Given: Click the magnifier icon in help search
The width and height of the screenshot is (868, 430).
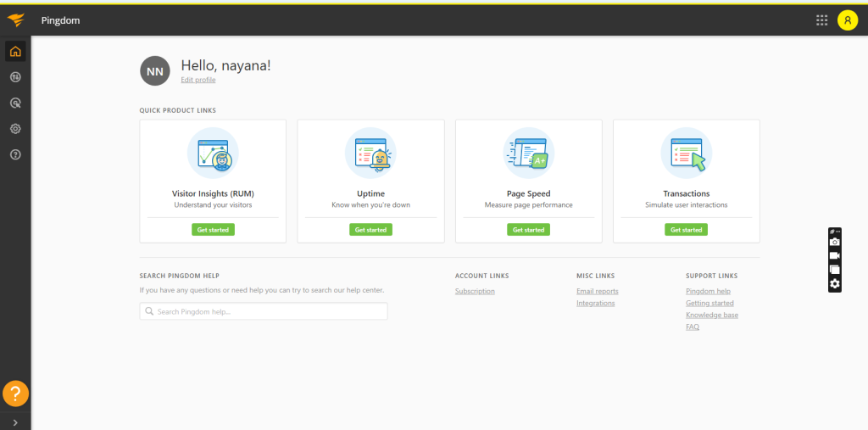Looking at the screenshot, I should coord(149,311).
